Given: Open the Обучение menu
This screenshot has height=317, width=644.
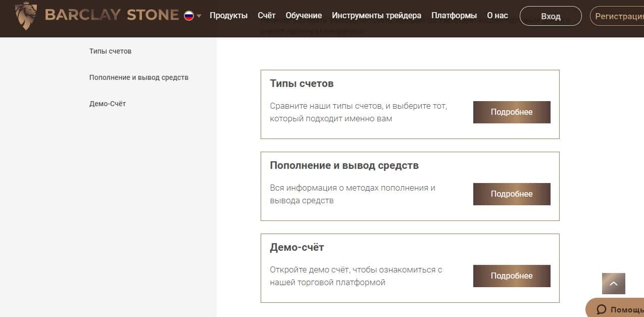Looking at the screenshot, I should [304, 16].
